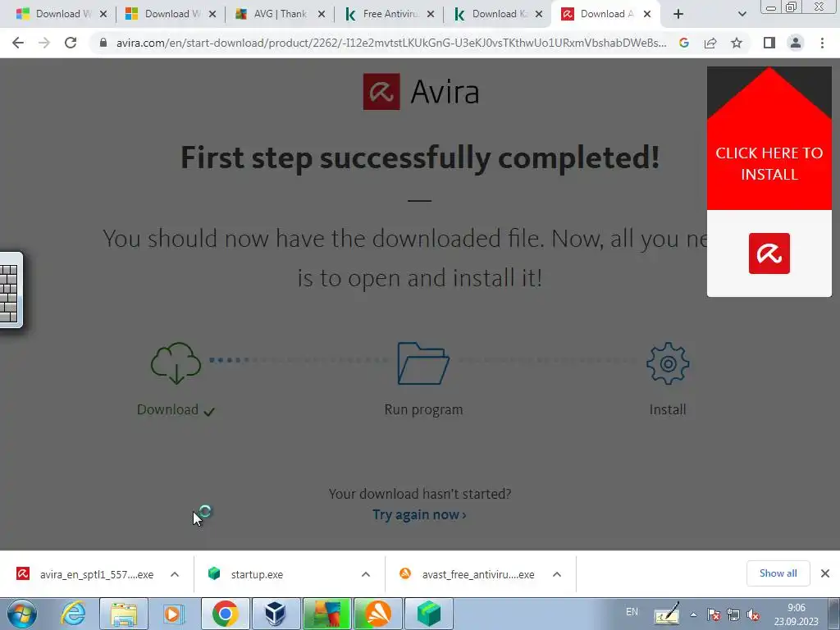The width and height of the screenshot is (840, 630).
Task: Expand options for the avast exe download
Action: pos(557,574)
